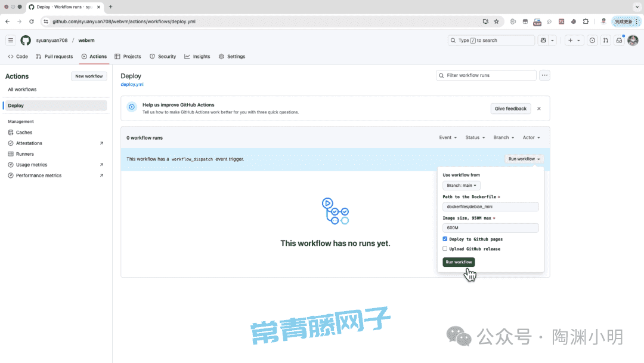Open syuanyuan708 owner link

(x=52, y=40)
